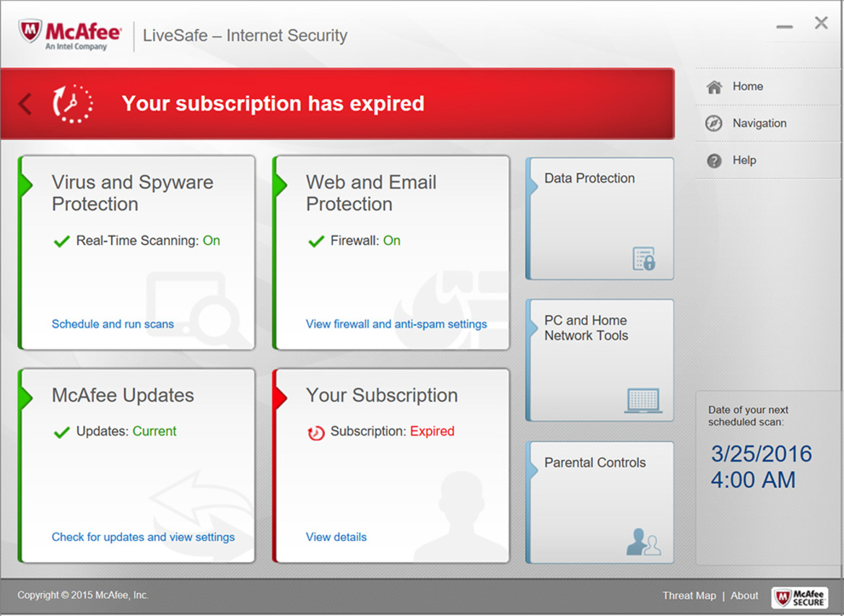The height and width of the screenshot is (616, 844).
Task: Open the Help menu item
Action: pyautogui.click(x=768, y=160)
